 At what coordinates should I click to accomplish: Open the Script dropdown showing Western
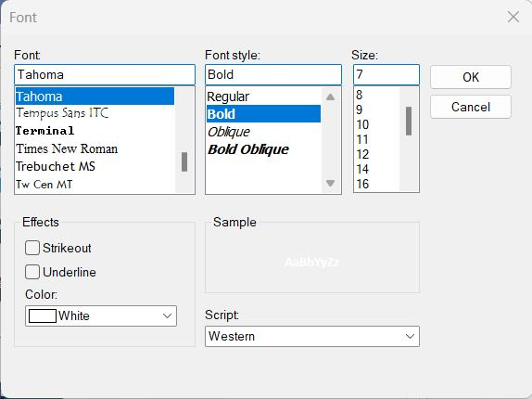click(x=312, y=336)
